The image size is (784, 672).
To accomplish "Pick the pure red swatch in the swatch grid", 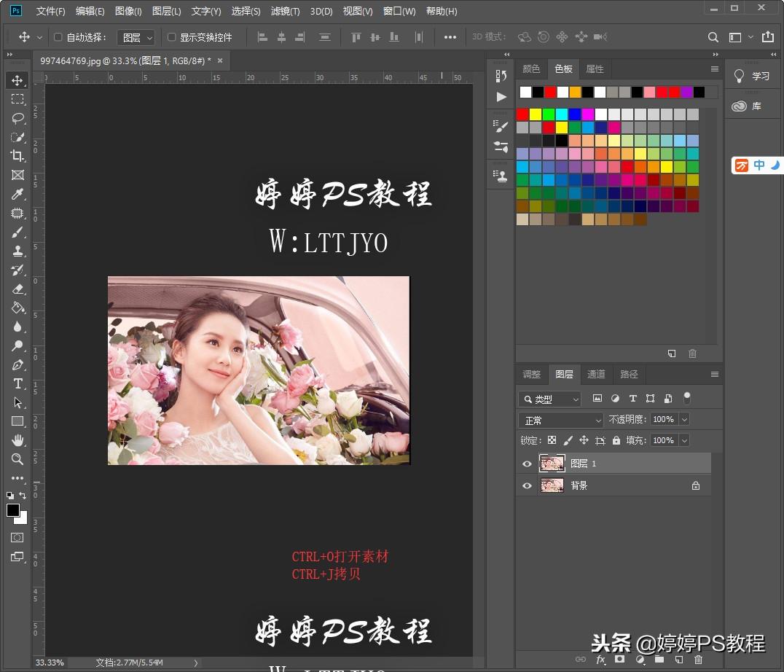I will coord(522,114).
